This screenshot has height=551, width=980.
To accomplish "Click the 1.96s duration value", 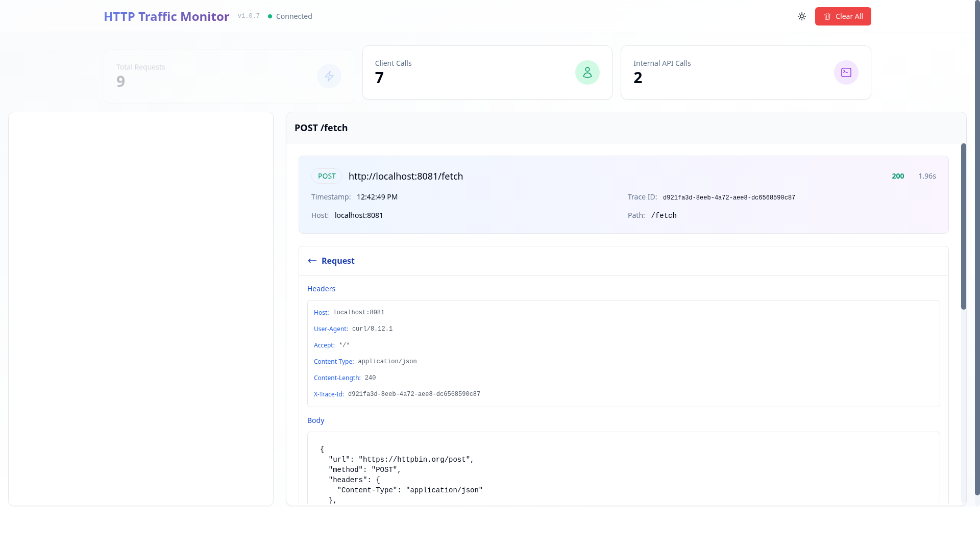I will pos(927,176).
